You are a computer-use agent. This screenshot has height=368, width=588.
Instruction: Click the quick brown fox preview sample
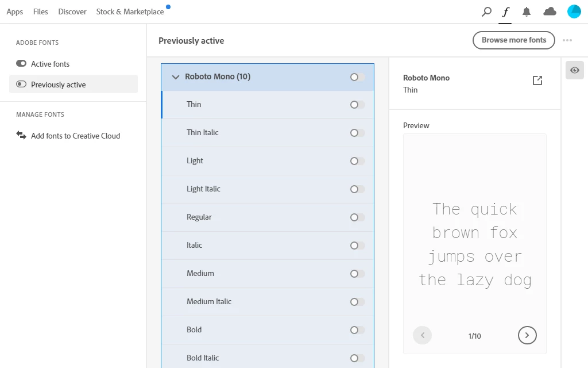point(475,245)
